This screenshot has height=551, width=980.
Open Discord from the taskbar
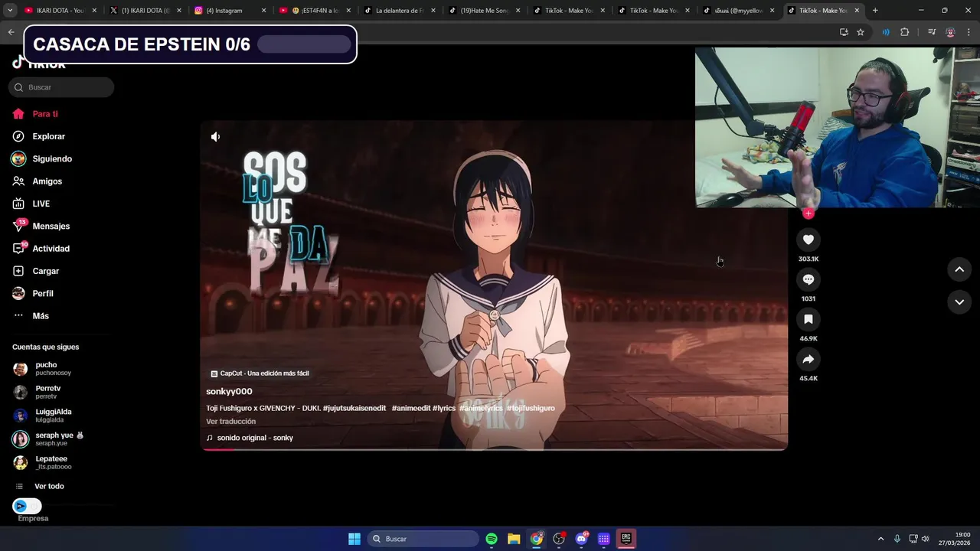point(581,539)
